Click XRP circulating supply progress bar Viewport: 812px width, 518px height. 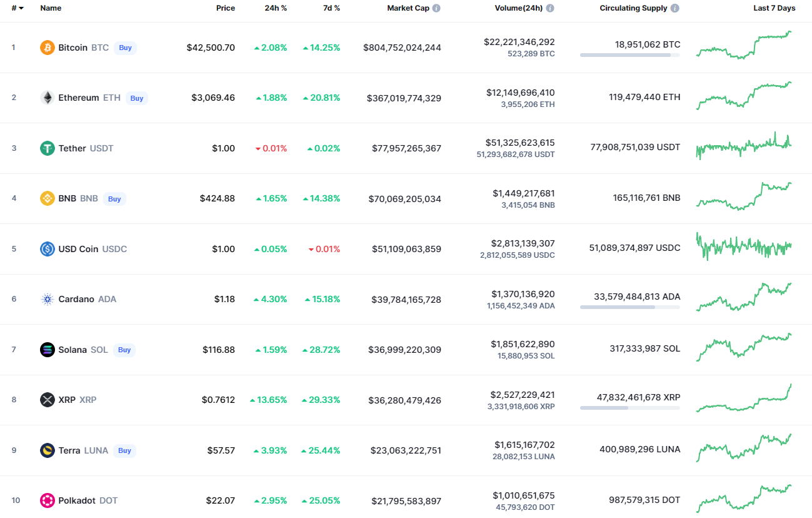tap(629, 408)
